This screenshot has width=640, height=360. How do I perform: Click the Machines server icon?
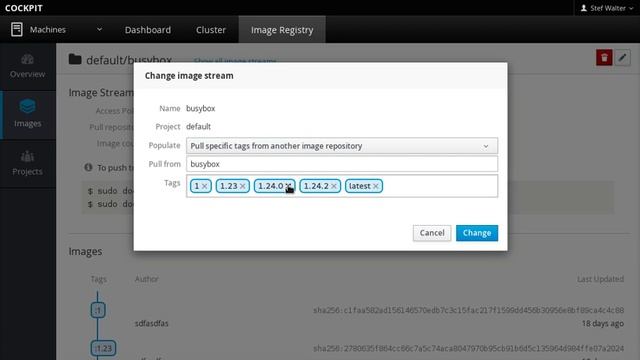click(x=17, y=29)
